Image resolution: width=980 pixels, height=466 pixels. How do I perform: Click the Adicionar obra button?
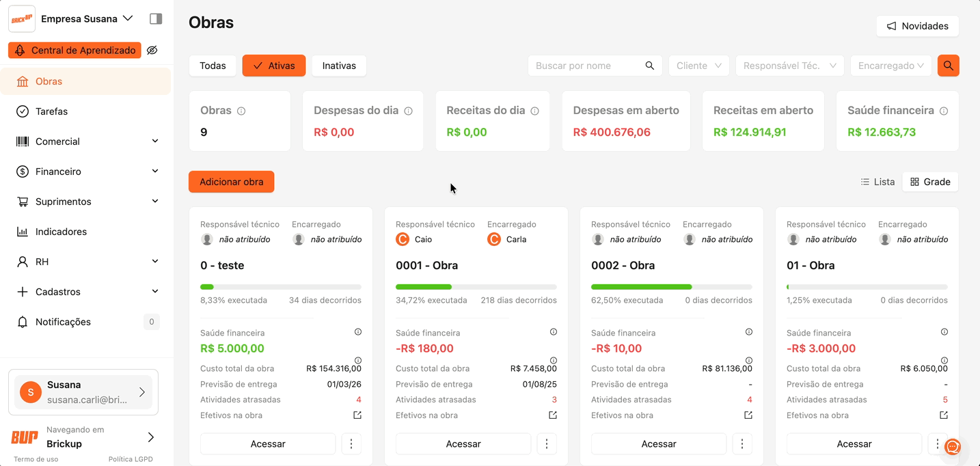point(231,182)
